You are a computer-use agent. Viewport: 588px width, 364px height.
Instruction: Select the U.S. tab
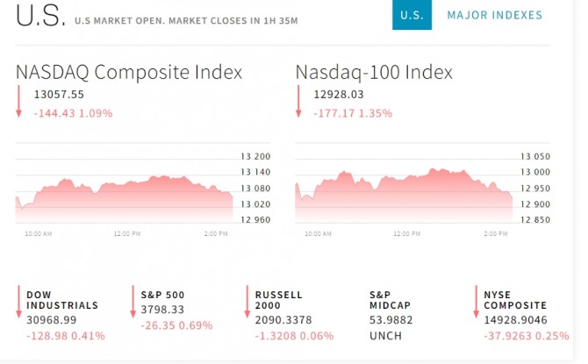coord(412,15)
